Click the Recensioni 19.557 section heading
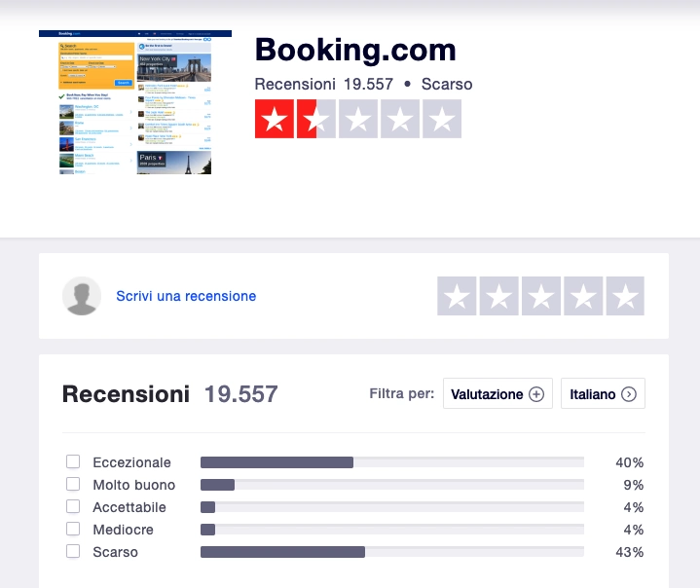The height and width of the screenshot is (588, 700). tap(170, 394)
